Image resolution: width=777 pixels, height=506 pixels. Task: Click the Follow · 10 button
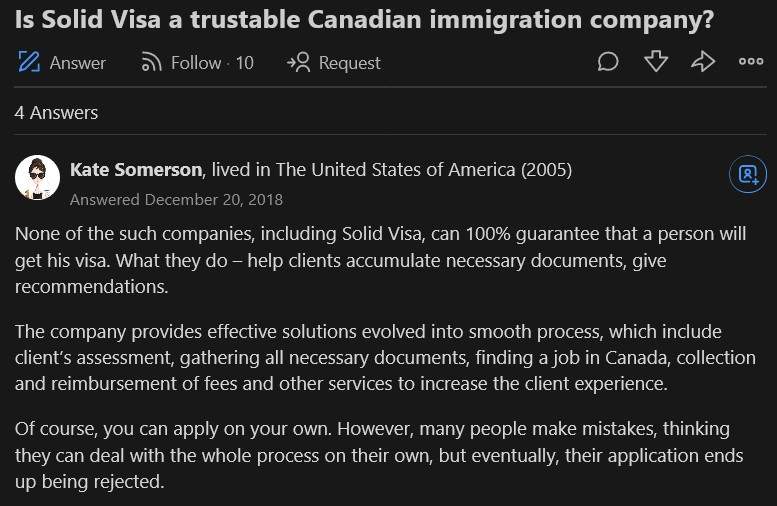(x=197, y=62)
